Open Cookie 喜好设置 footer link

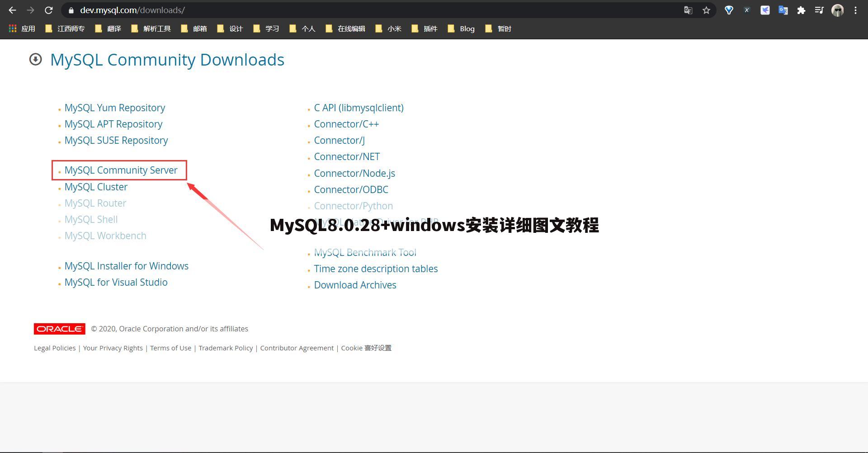point(366,348)
